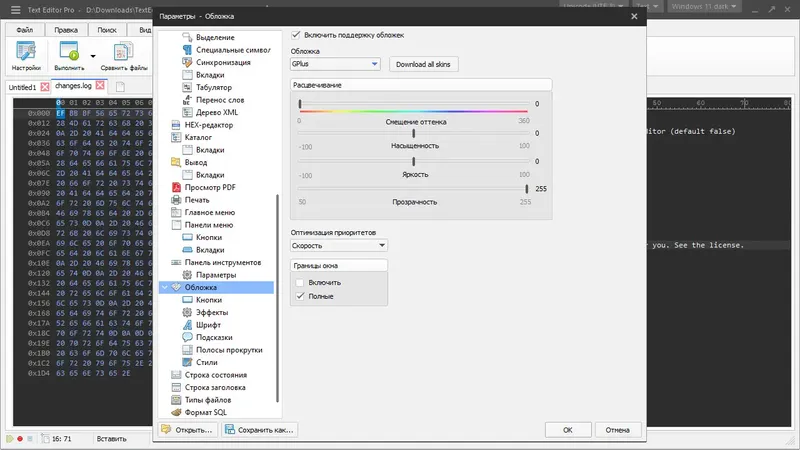This screenshot has height=450, width=800.
Task: Click the Яркость slider handle
Action: (x=413, y=161)
